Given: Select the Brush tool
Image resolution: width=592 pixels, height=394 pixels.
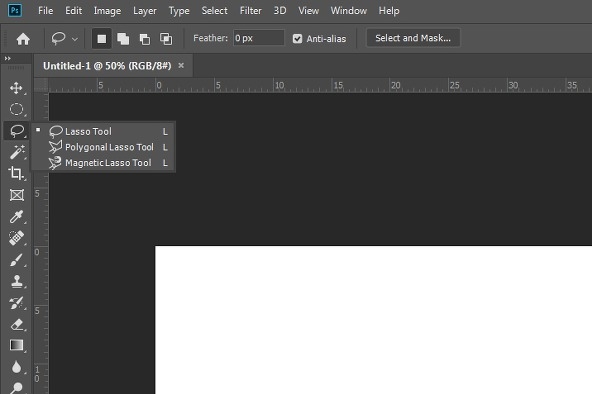Looking at the screenshot, I should 16,260.
